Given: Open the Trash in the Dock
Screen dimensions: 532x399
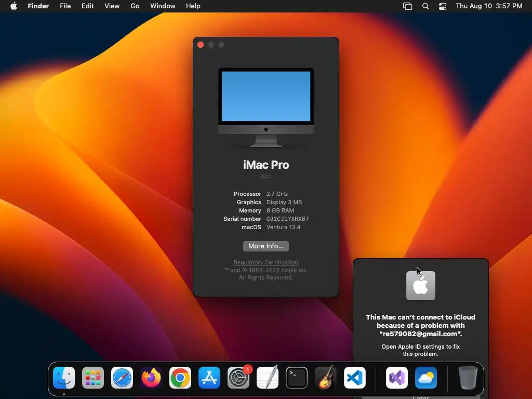Looking at the screenshot, I should coord(468,378).
